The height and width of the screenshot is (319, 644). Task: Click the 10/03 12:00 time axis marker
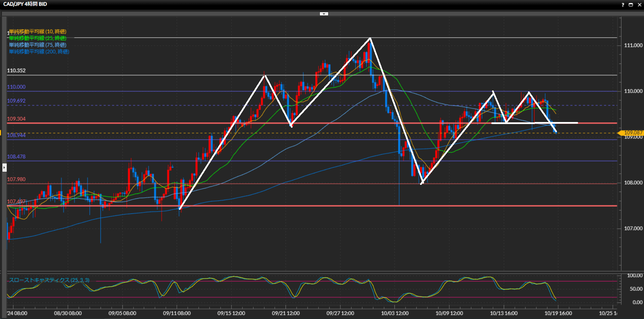point(394,313)
